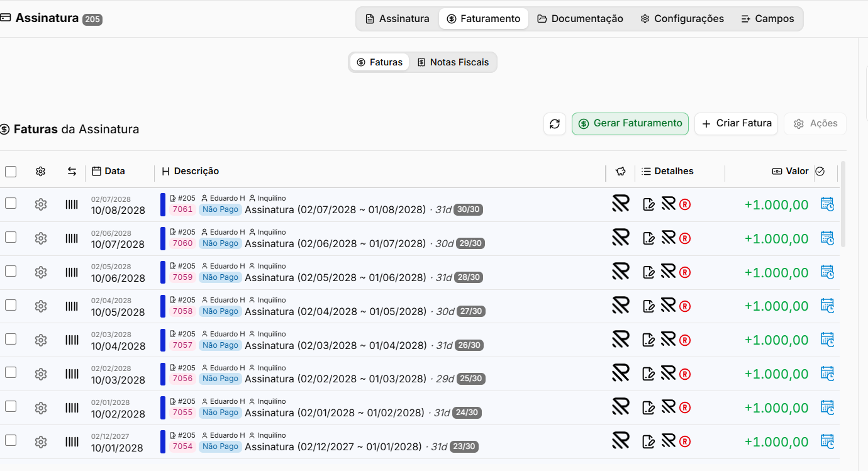Open gear settings for invoice 7058

(41, 306)
